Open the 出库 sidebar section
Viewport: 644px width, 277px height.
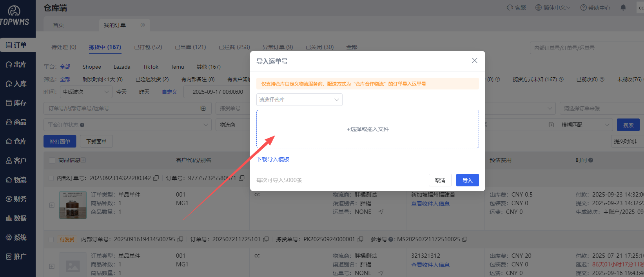click(x=16, y=64)
